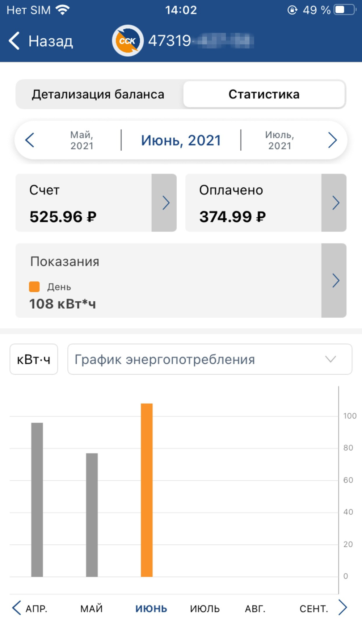Select ИЮЛЬ label under the chart
The image size is (362, 644).
click(x=205, y=609)
